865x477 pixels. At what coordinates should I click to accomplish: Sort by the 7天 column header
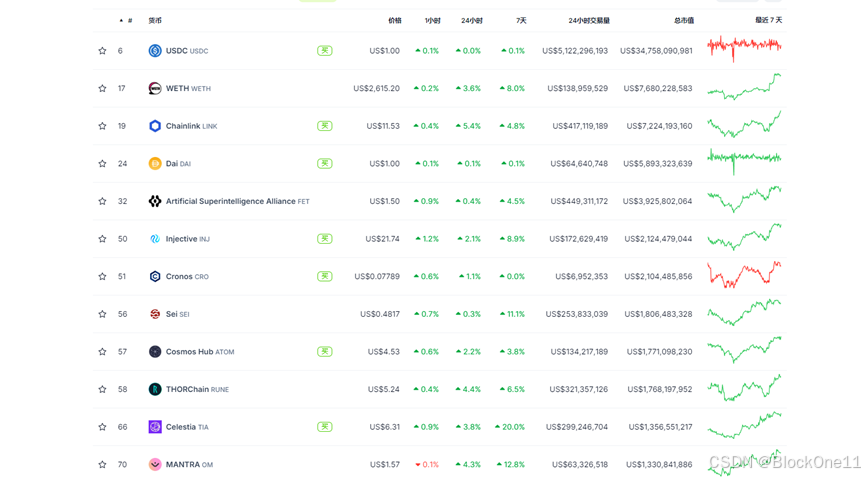coord(521,20)
